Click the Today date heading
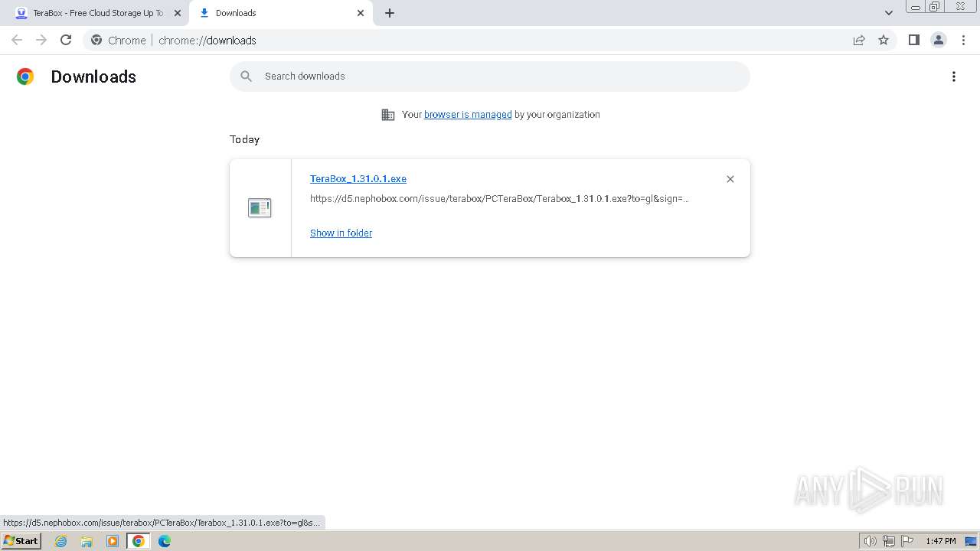Screen dimensions: 980x551 click(x=245, y=139)
